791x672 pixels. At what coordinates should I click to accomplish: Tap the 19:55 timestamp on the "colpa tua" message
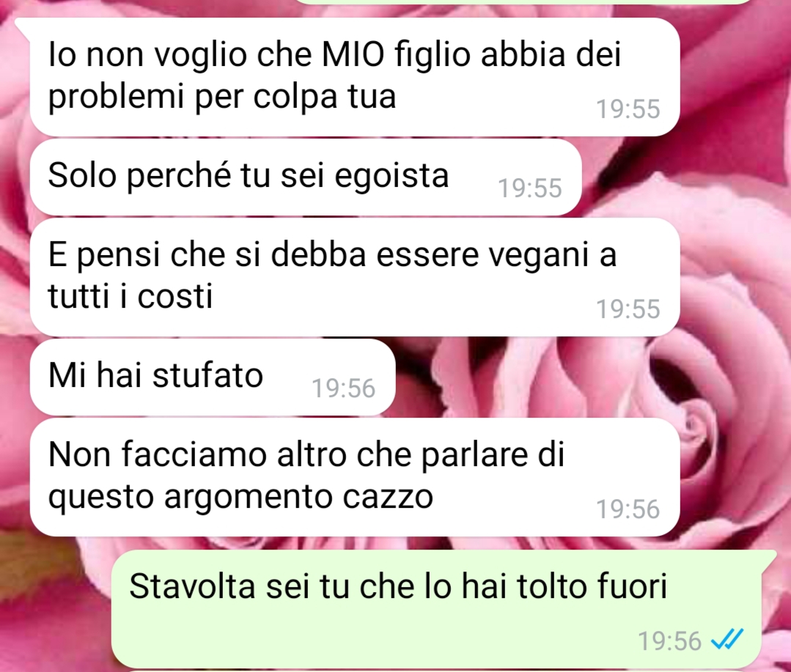point(628,109)
